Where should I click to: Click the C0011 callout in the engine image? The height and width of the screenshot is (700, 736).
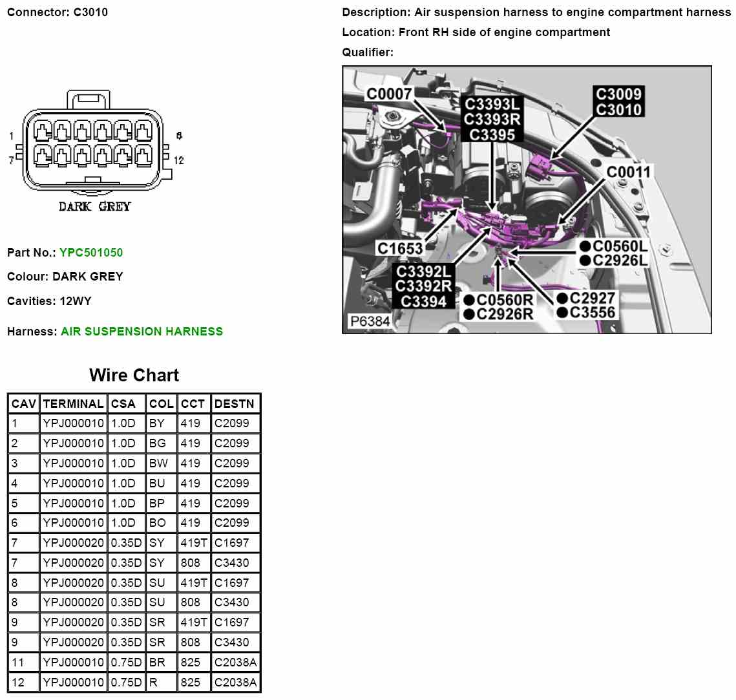click(x=629, y=172)
